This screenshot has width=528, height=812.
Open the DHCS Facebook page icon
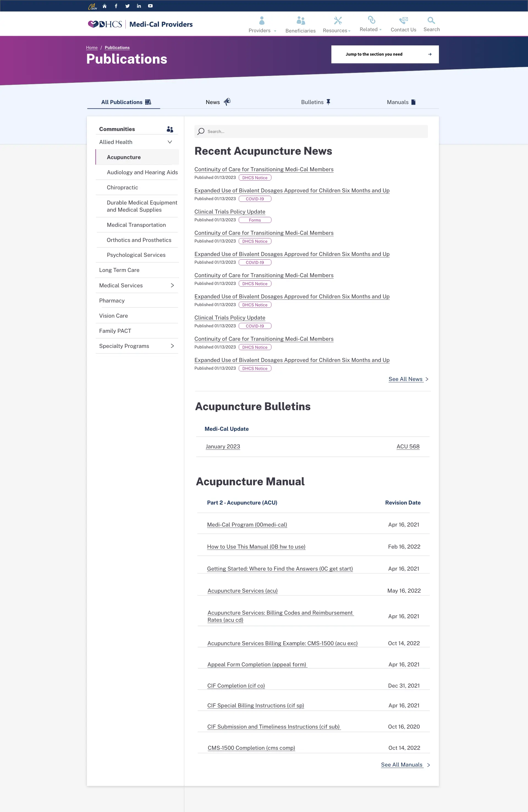click(116, 6)
